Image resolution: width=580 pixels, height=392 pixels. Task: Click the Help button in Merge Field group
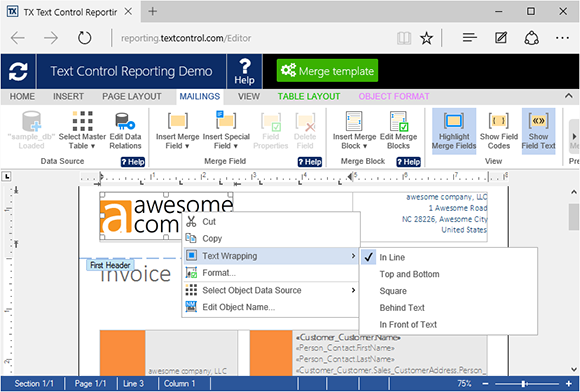[310, 162]
